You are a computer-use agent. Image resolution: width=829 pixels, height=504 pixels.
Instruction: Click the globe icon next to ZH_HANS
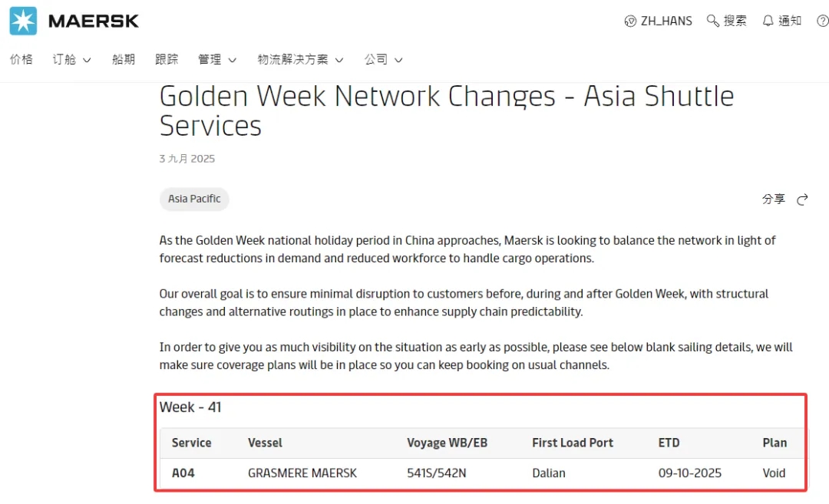[630, 21]
